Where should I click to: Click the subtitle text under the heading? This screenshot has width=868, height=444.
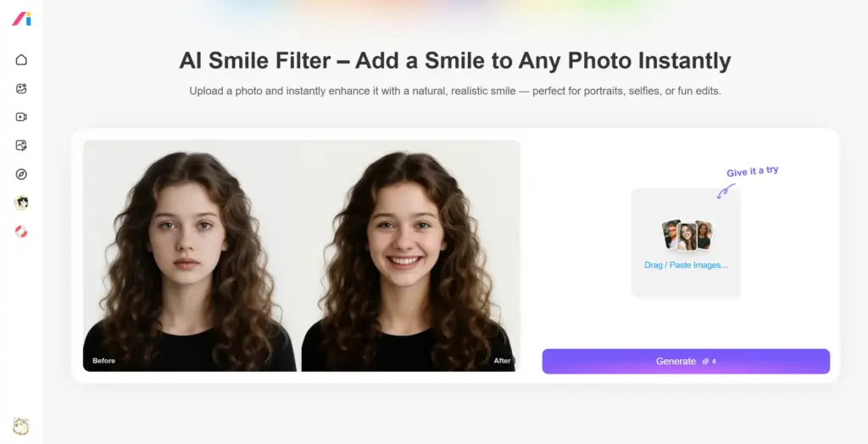[455, 91]
